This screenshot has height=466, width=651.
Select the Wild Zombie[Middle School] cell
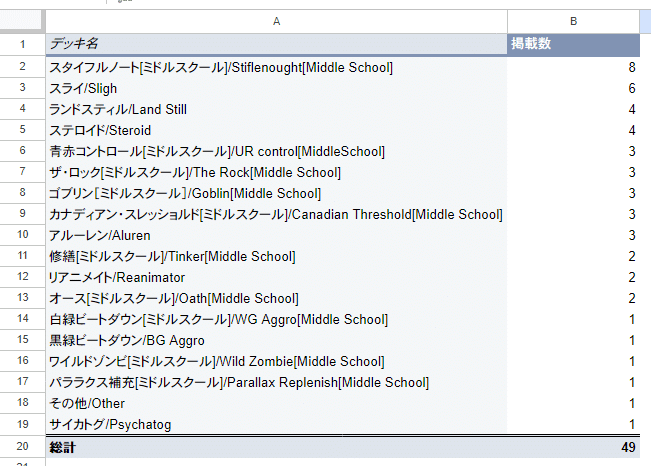tap(277, 361)
